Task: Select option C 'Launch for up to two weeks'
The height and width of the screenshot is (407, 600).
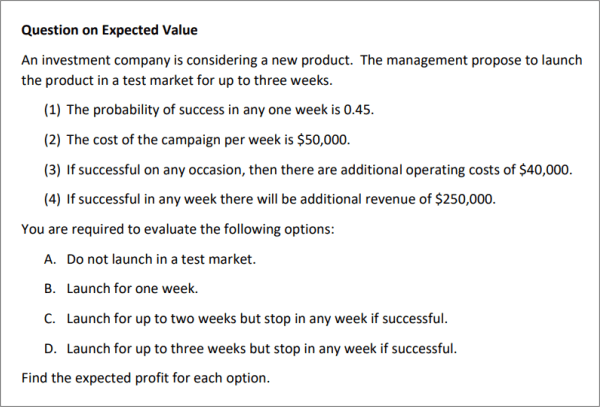Action: click(x=256, y=319)
